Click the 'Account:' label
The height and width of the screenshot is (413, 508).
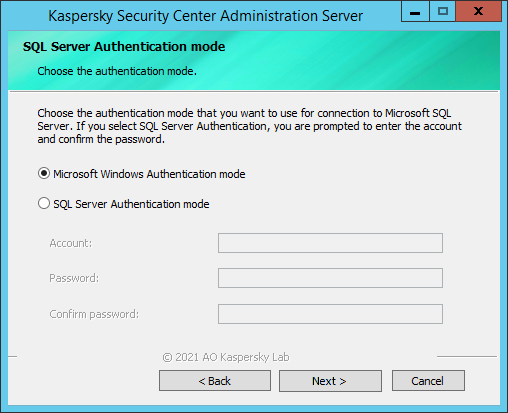(71, 243)
